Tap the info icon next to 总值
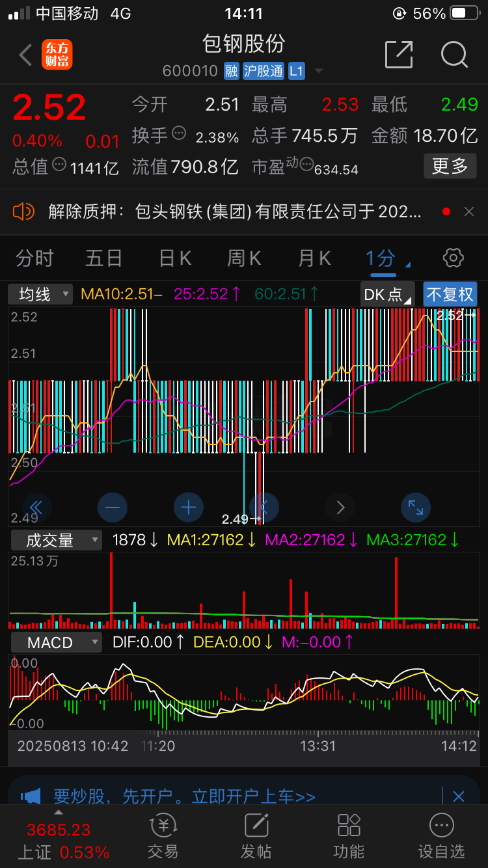Viewport: 488px width, 868px height. point(59,164)
